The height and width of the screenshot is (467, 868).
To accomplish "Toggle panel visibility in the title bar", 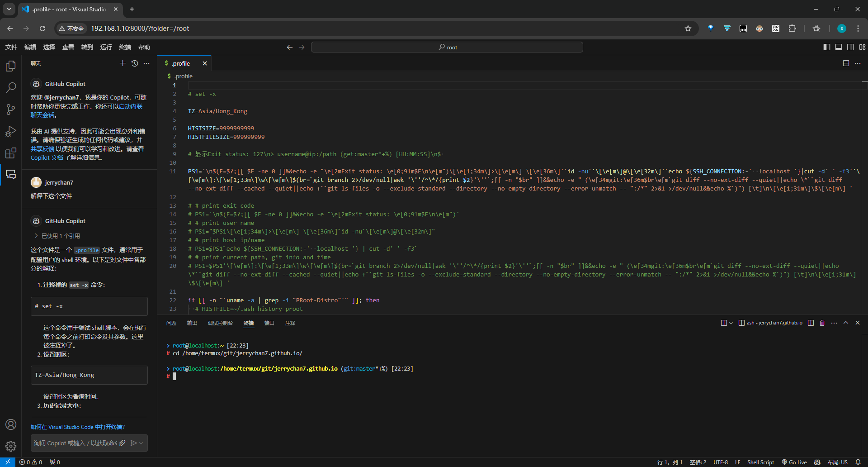I will (839, 47).
